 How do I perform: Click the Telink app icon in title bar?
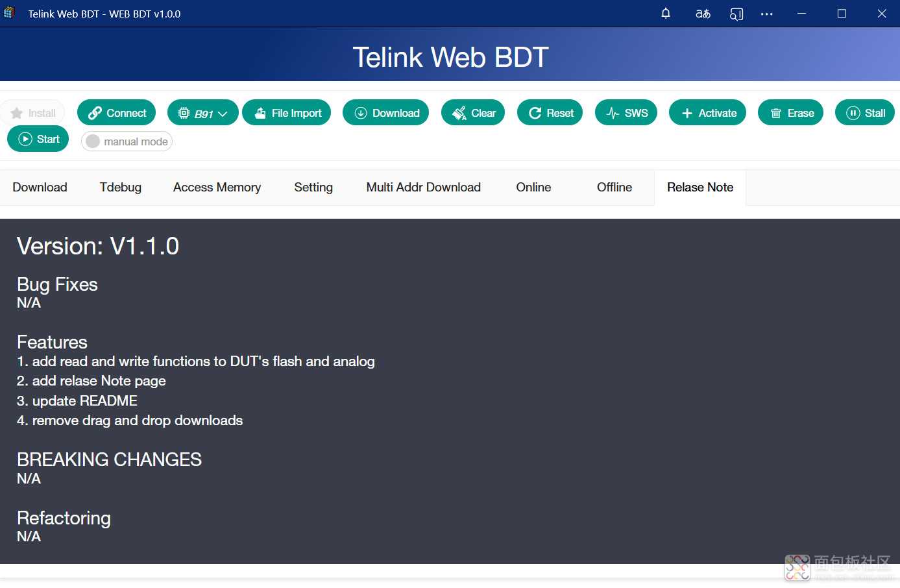[x=9, y=13]
